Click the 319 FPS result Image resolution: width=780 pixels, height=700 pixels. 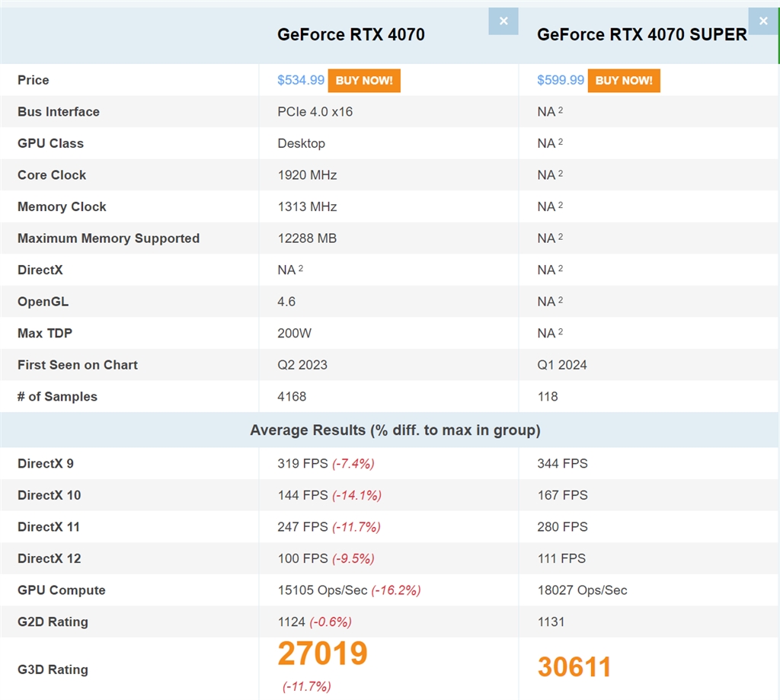(x=303, y=464)
